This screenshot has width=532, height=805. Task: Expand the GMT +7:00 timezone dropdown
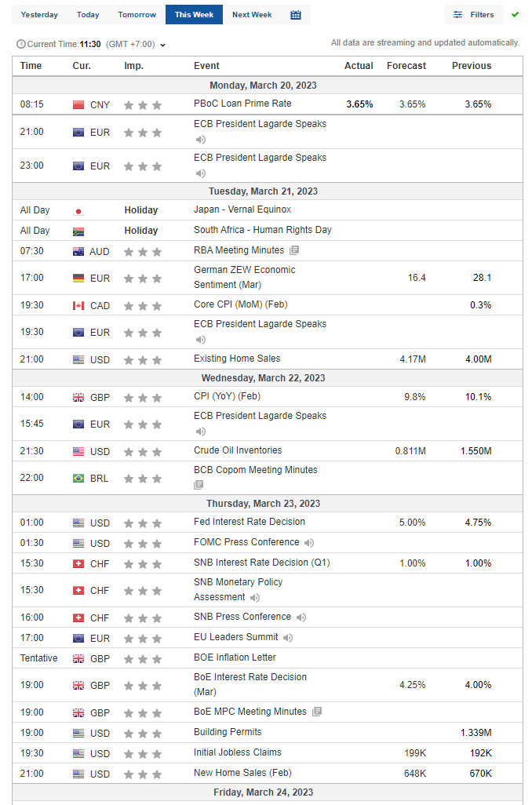coord(162,45)
